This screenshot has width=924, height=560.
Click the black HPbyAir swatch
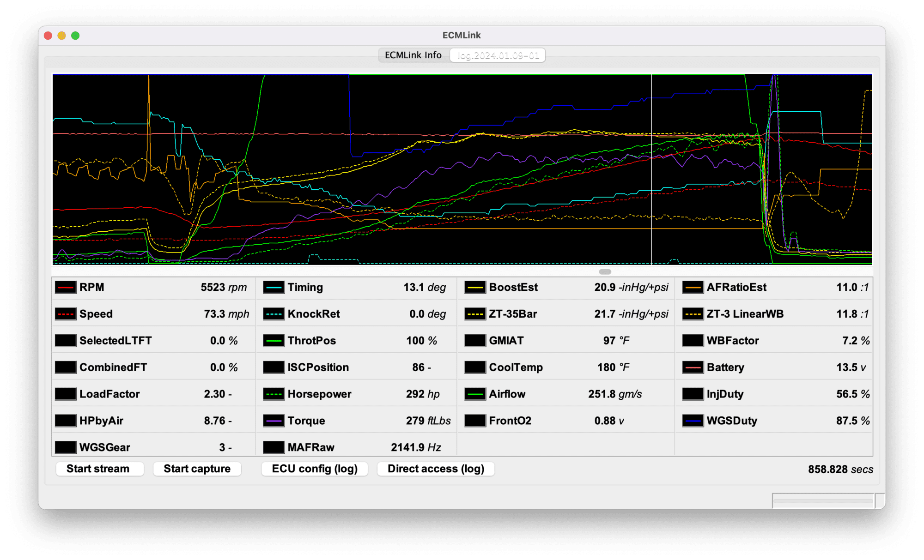coord(65,421)
